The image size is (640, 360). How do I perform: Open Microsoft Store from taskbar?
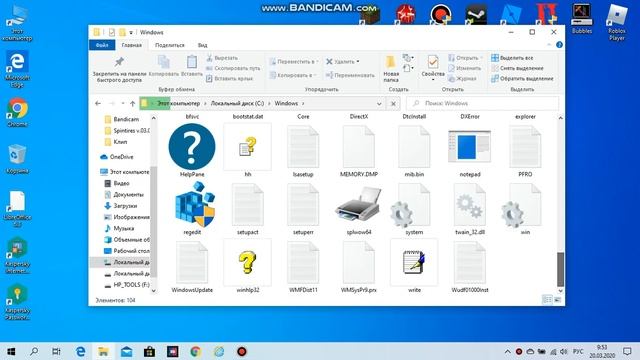pos(149,351)
